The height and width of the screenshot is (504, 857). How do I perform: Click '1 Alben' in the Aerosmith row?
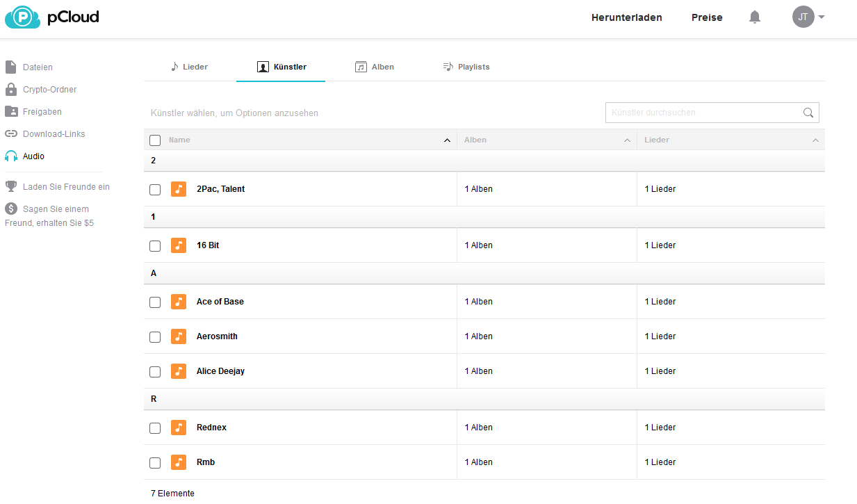[x=478, y=336]
